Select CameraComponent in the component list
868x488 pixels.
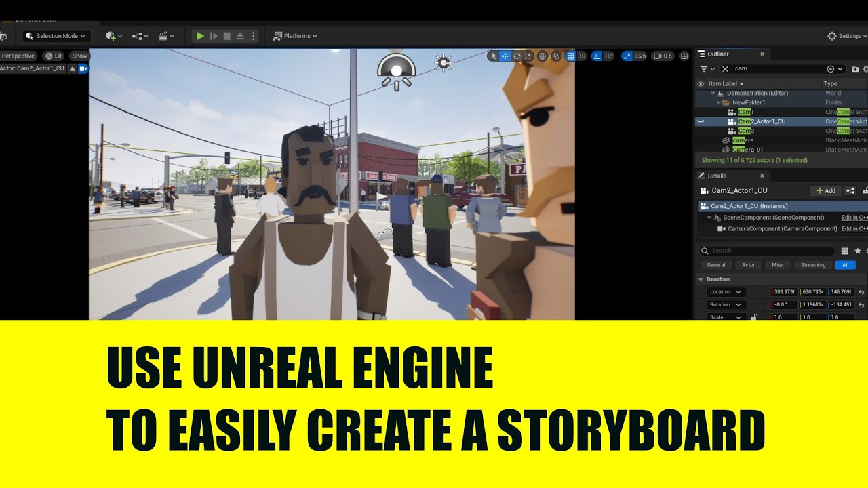[783, 229]
